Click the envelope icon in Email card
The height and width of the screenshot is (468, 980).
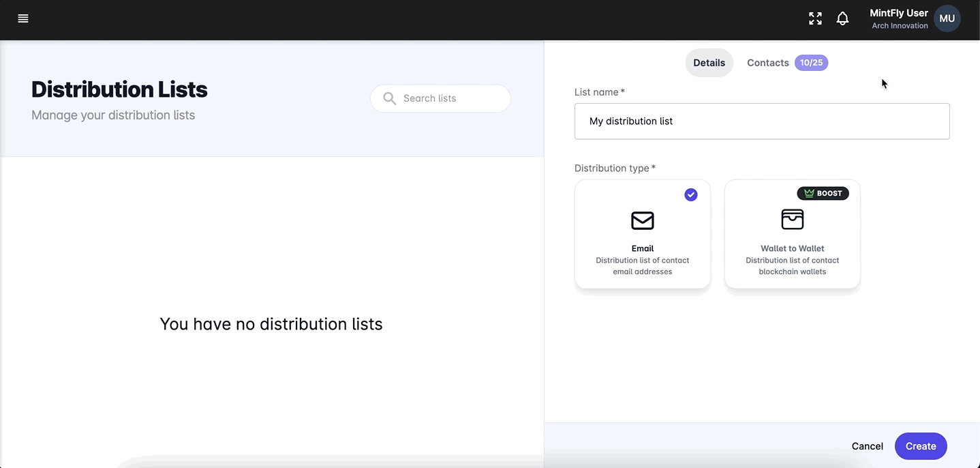click(642, 220)
